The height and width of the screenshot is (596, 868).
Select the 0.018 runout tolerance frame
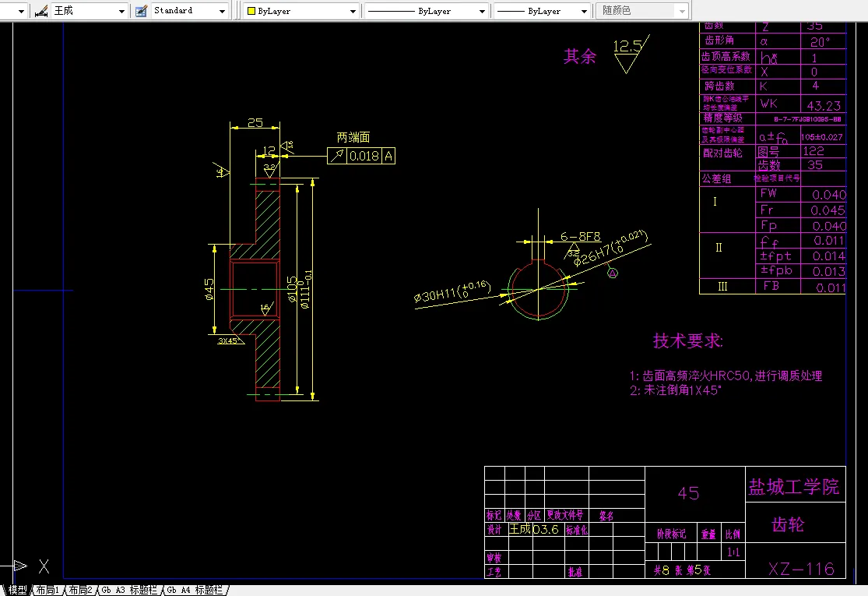[x=361, y=156]
